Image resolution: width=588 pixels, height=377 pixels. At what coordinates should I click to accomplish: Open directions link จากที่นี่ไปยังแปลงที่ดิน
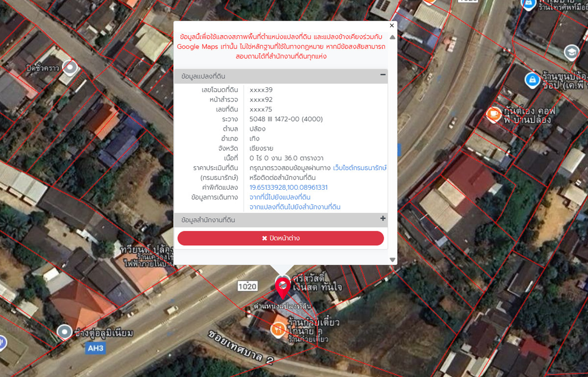tap(280, 197)
